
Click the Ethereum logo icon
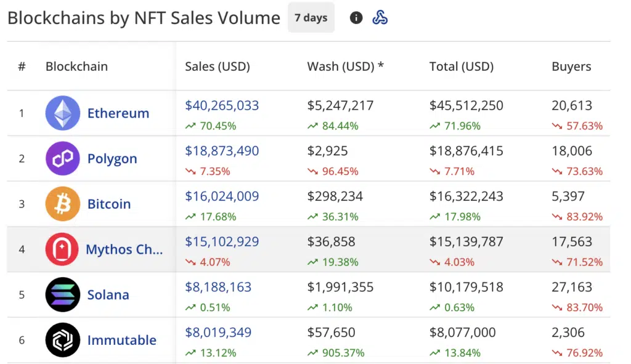(x=63, y=113)
